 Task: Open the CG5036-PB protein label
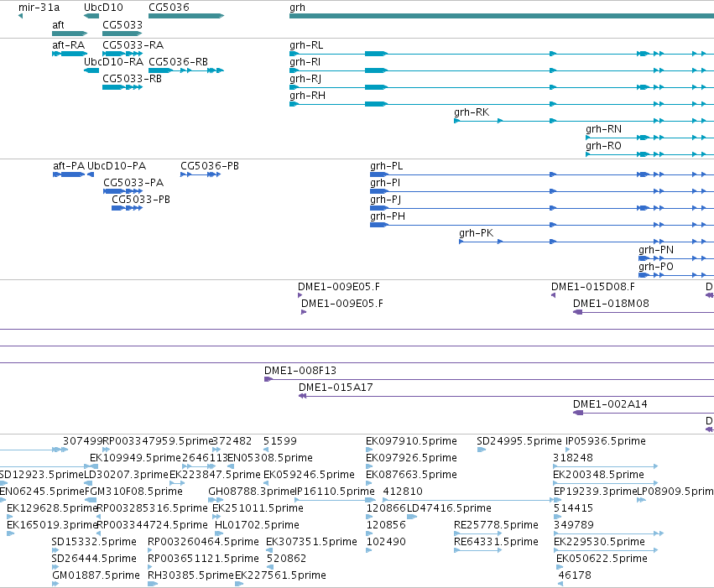[x=210, y=166]
